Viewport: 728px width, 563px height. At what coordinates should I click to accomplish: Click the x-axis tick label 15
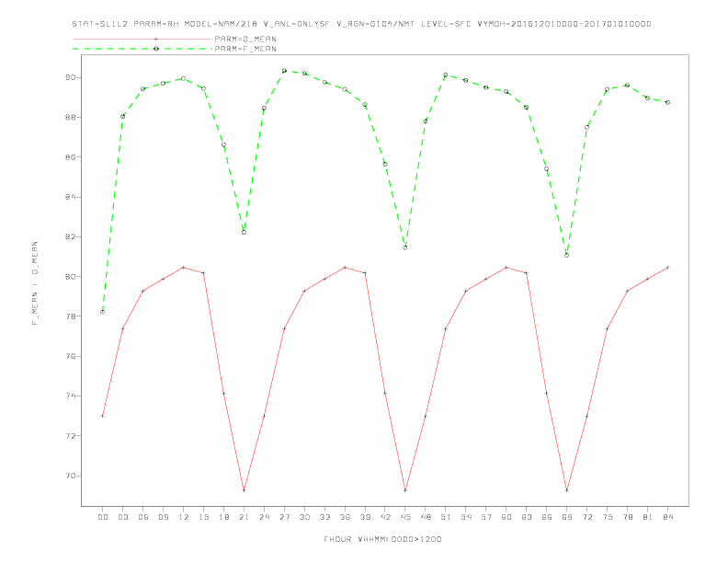click(x=203, y=517)
